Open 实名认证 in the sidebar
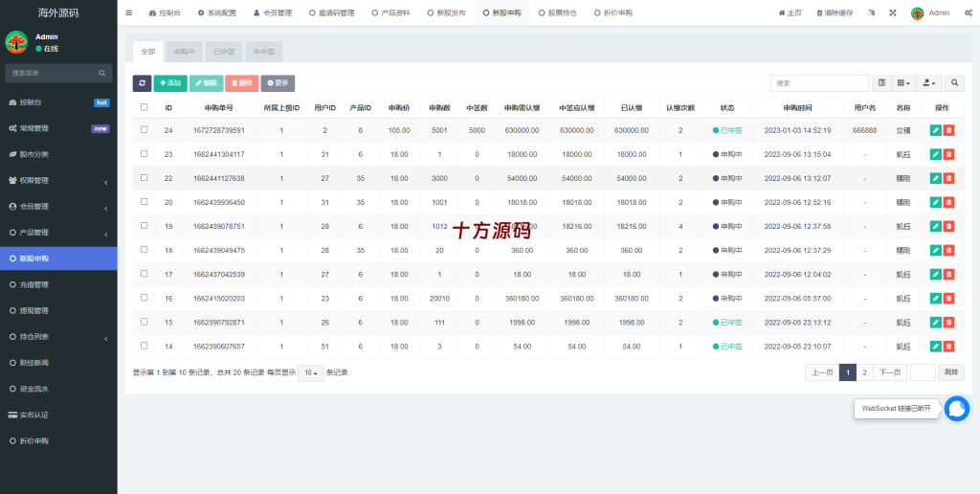 (58, 415)
